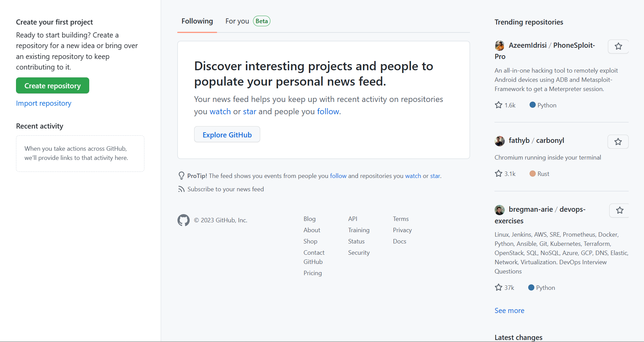This screenshot has width=644, height=342.
Task: Open Subscribe to your news feed
Action: [x=225, y=189]
